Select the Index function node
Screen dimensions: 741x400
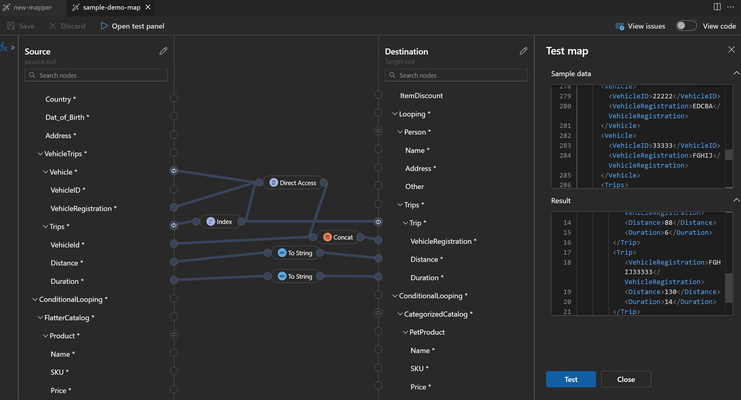(x=219, y=221)
